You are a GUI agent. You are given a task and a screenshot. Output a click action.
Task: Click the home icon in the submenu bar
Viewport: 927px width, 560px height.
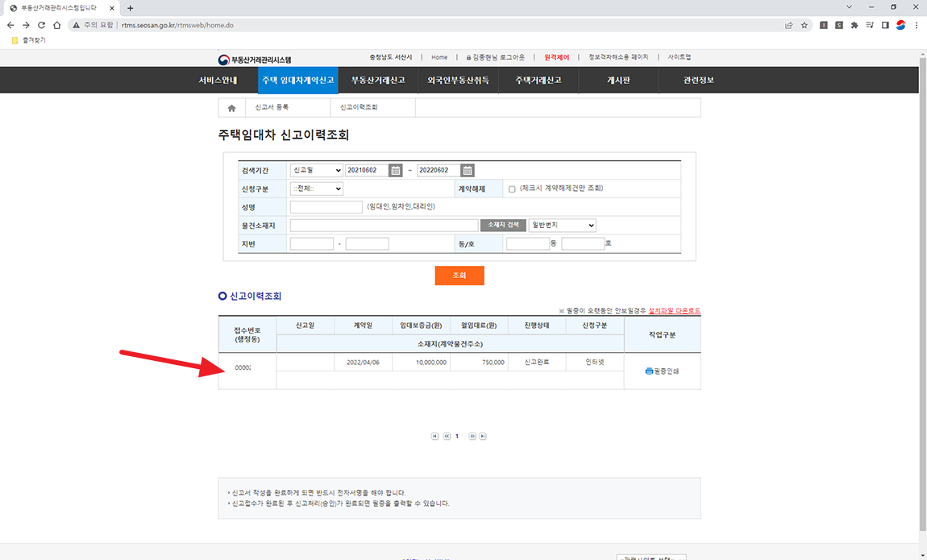click(232, 108)
